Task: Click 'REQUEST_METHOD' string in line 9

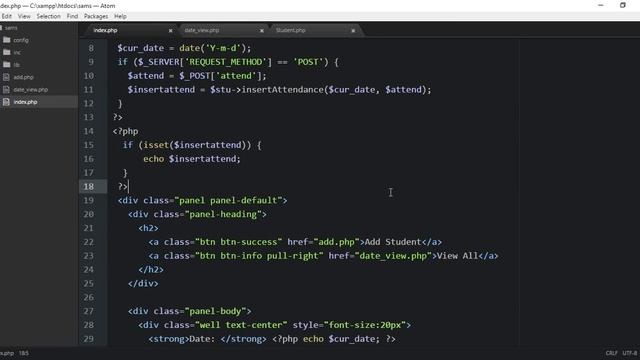Action: tap(225, 62)
